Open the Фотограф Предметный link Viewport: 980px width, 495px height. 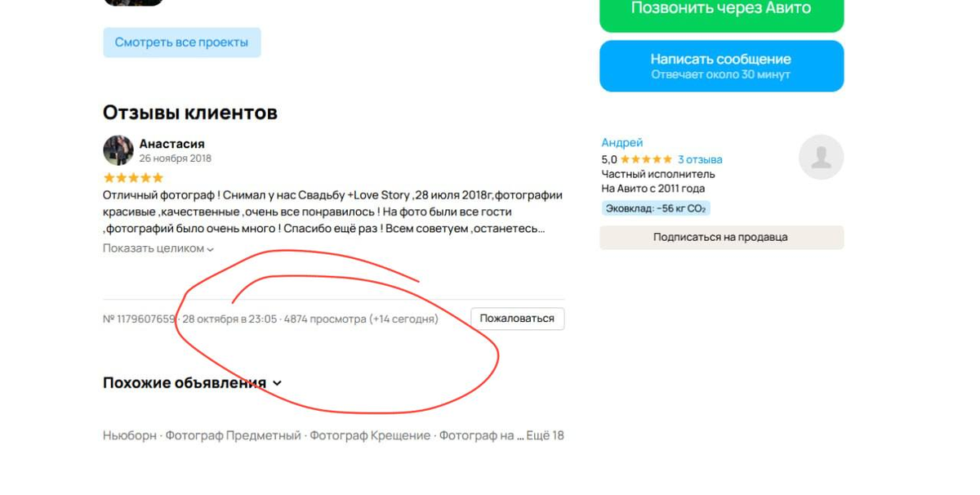point(233,435)
